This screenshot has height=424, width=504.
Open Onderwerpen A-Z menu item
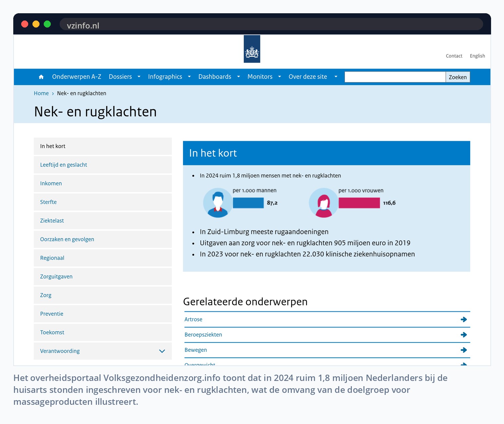77,77
